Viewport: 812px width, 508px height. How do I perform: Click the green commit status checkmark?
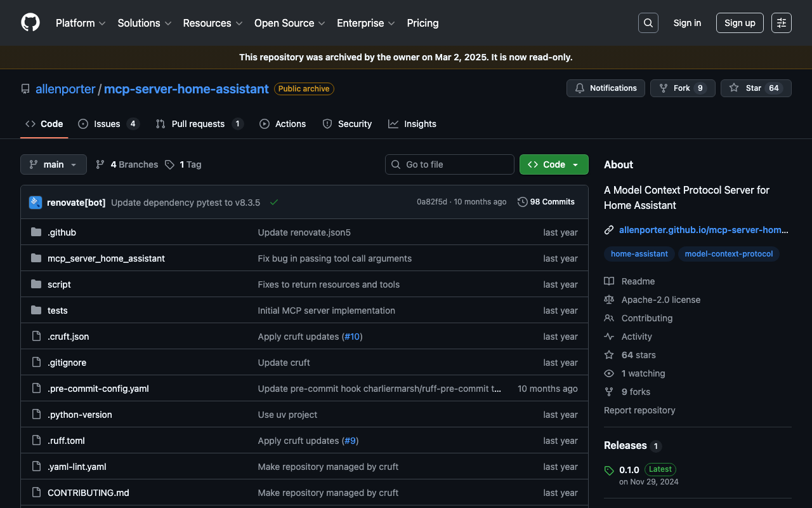[274, 203]
